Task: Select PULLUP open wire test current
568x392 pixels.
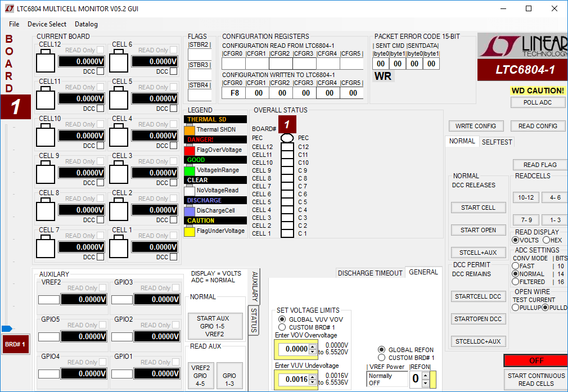Action: click(x=516, y=308)
